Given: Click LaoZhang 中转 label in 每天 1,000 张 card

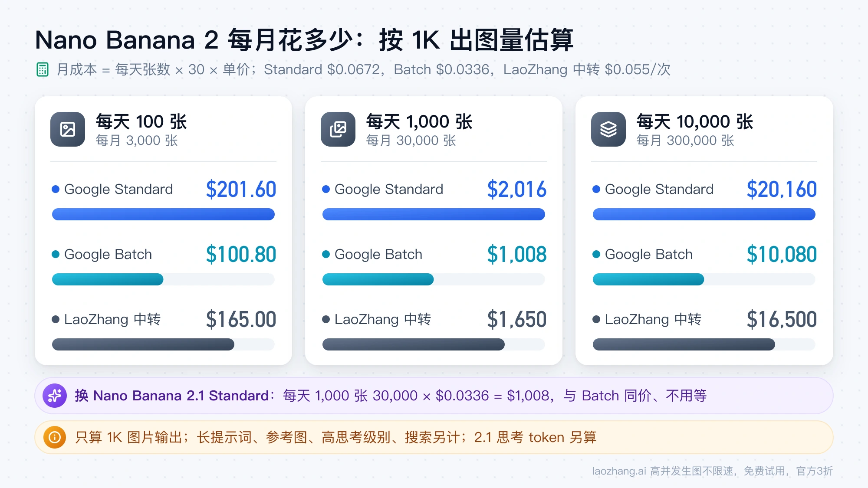Looking at the screenshot, I should pyautogui.click(x=383, y=320).
